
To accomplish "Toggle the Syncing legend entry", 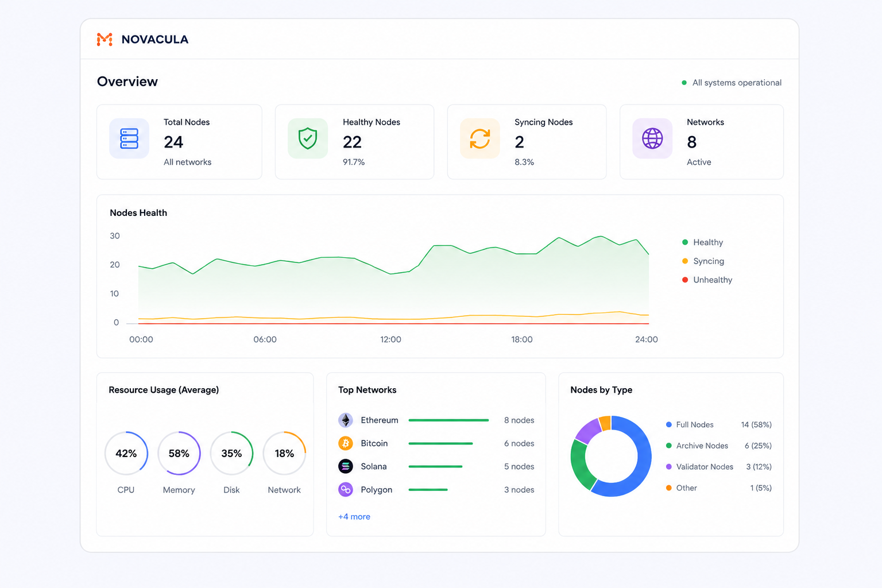I will point(703,261).
